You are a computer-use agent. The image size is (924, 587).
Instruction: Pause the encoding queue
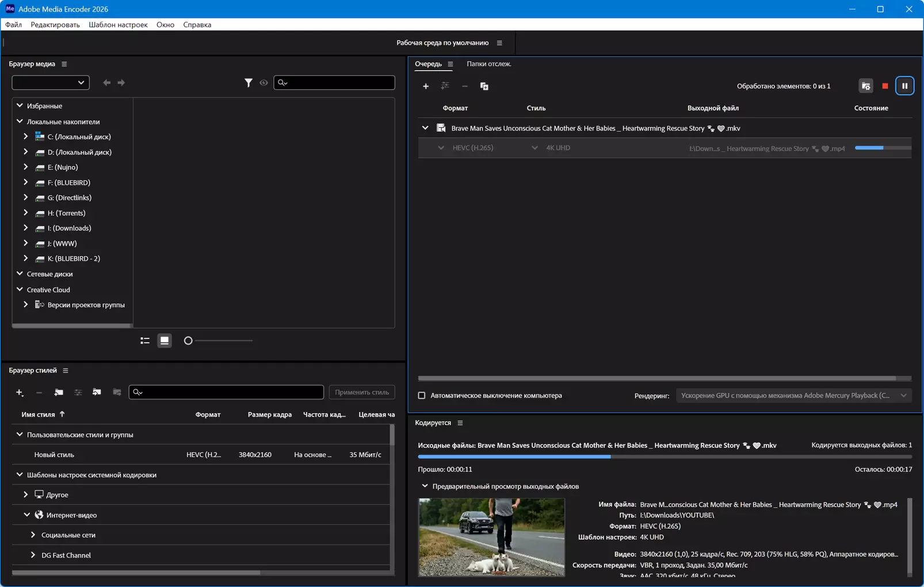[x=904, y=86]
